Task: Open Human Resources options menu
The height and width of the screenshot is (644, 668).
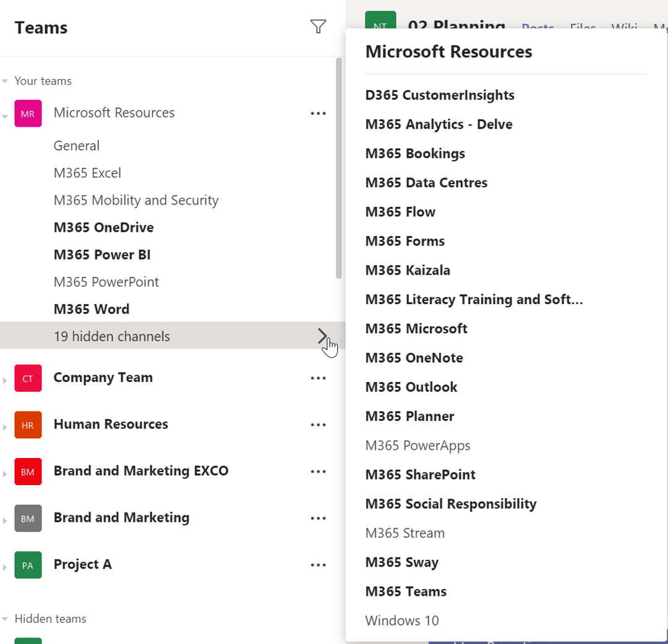Action: click(318, 425)
